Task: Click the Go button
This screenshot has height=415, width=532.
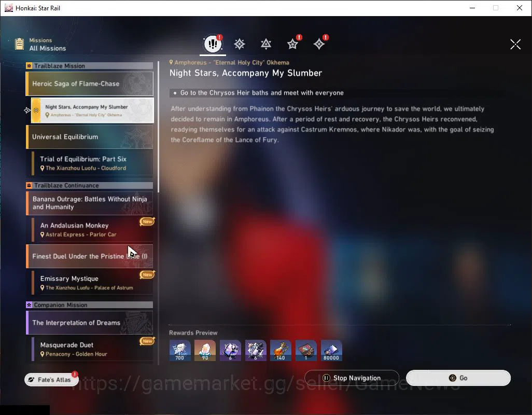Action: coord(458,378)
